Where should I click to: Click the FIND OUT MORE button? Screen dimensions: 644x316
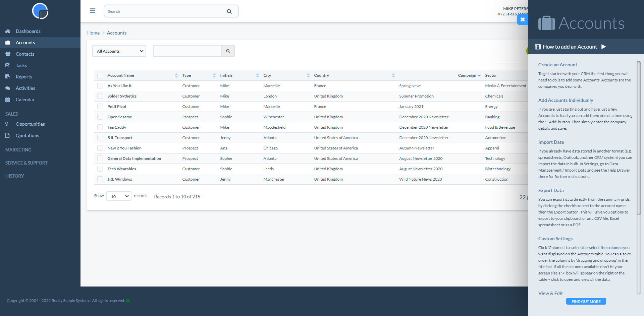click(x=586, y=301)
